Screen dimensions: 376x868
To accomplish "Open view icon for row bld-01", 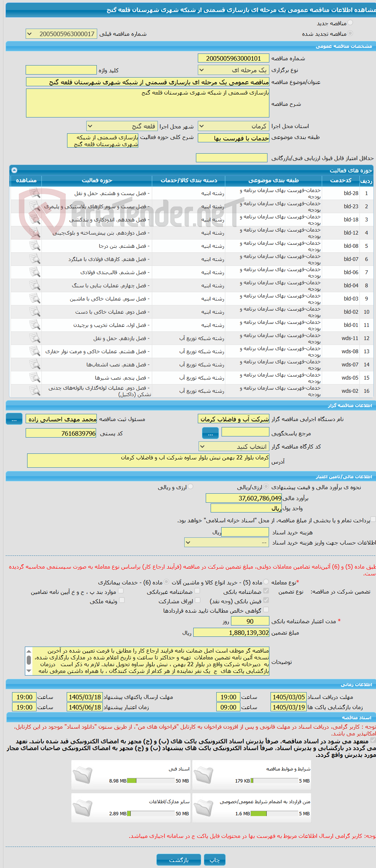I will pos(35,325).
